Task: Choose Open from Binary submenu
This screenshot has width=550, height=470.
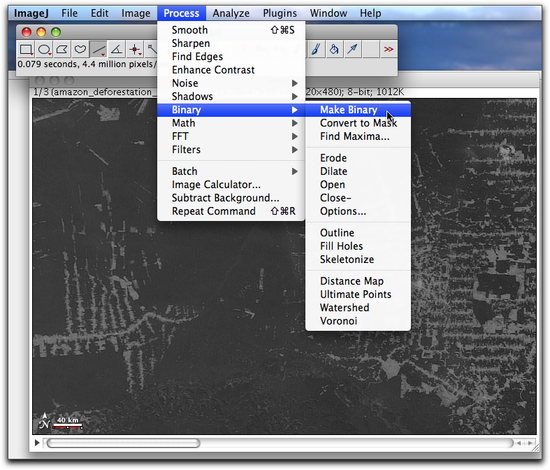Action: click(358, 185)
